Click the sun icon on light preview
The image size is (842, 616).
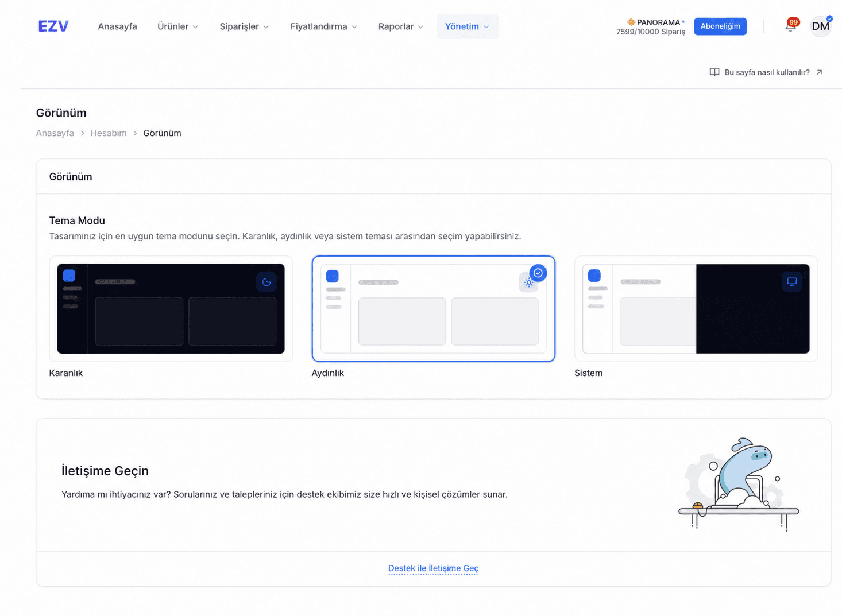click(x=528, y=282)
